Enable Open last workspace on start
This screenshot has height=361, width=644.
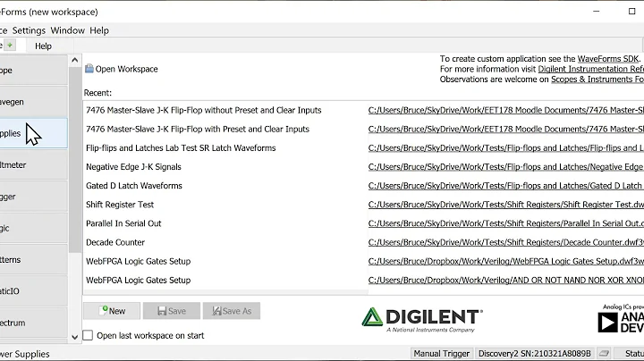[x=88, y=336]
